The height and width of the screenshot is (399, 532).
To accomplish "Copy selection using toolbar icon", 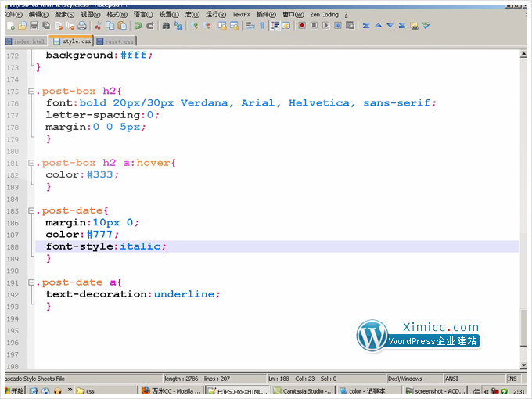I will (x=110, y=26).
